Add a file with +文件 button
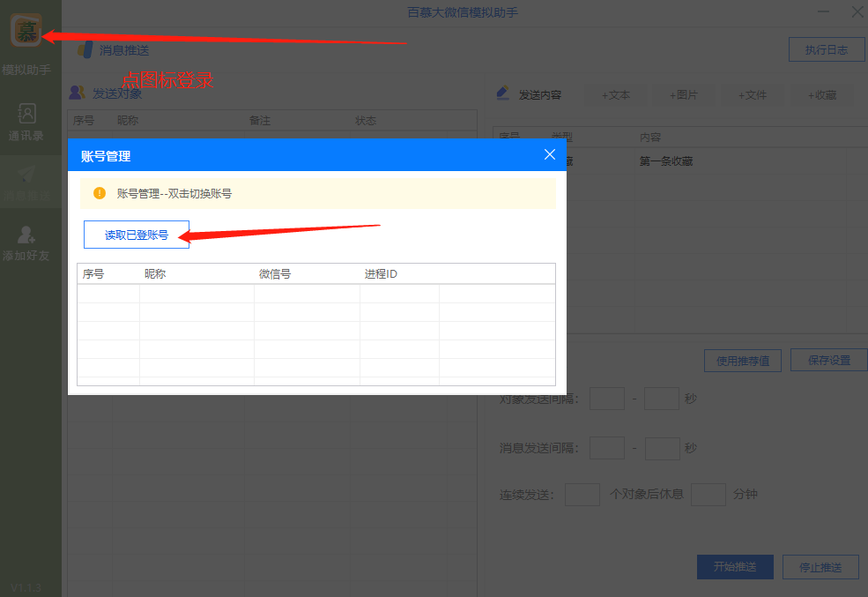Viewport: 868px width, 597px height. click(753, 94)
